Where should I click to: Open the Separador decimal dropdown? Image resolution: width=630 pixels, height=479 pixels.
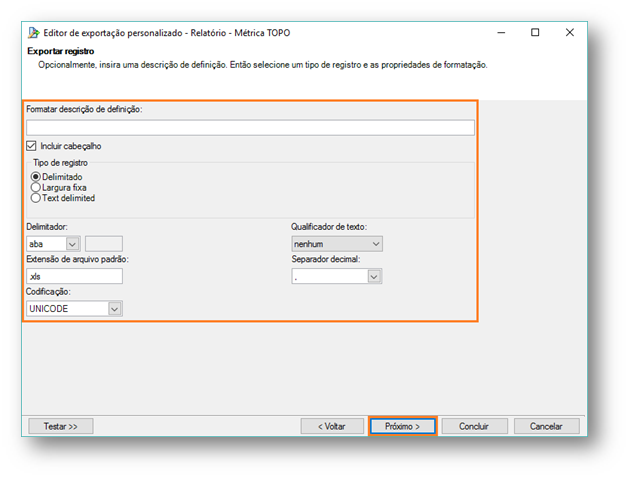point(375,276)
